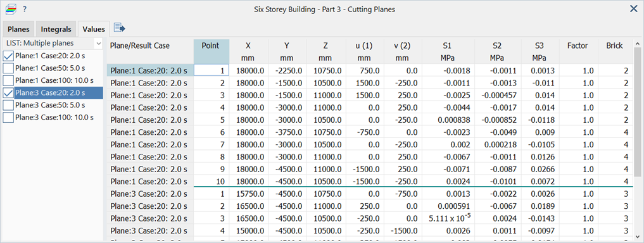The width and height of the screenshot is (644, 243).
Task: Toggle Plane:3 Case:50: 5.0 s checkbox
Action: [x=8, y=105]
